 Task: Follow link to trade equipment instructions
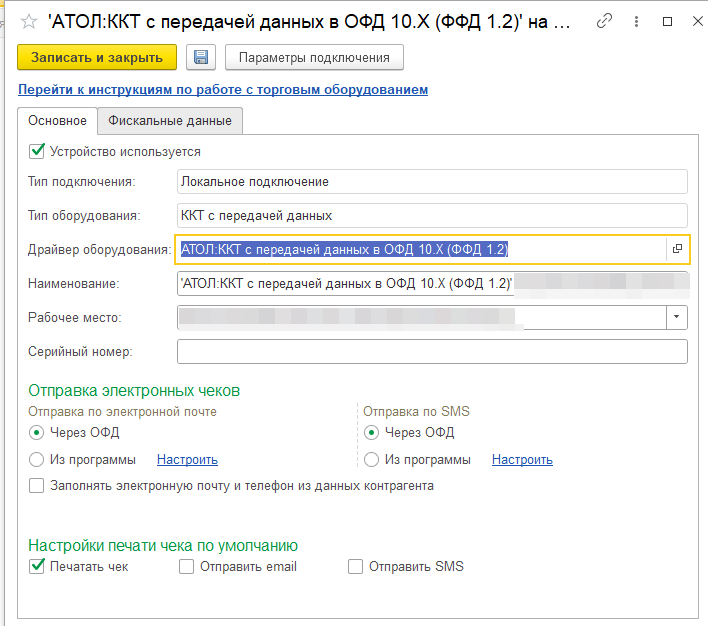point(223,90)
